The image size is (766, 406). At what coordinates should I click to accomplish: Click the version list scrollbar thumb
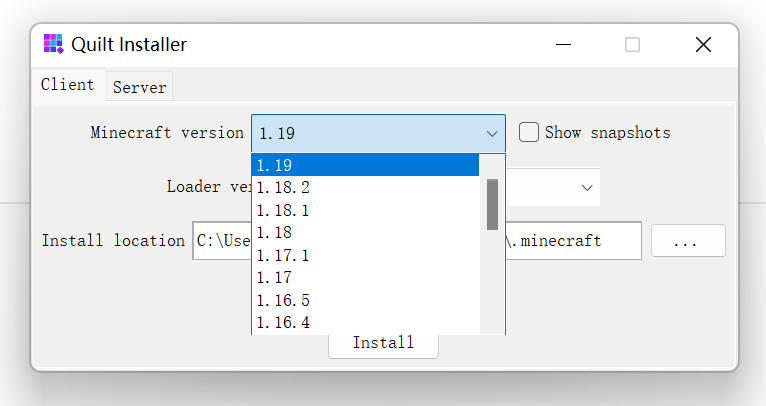coord(492,204)
